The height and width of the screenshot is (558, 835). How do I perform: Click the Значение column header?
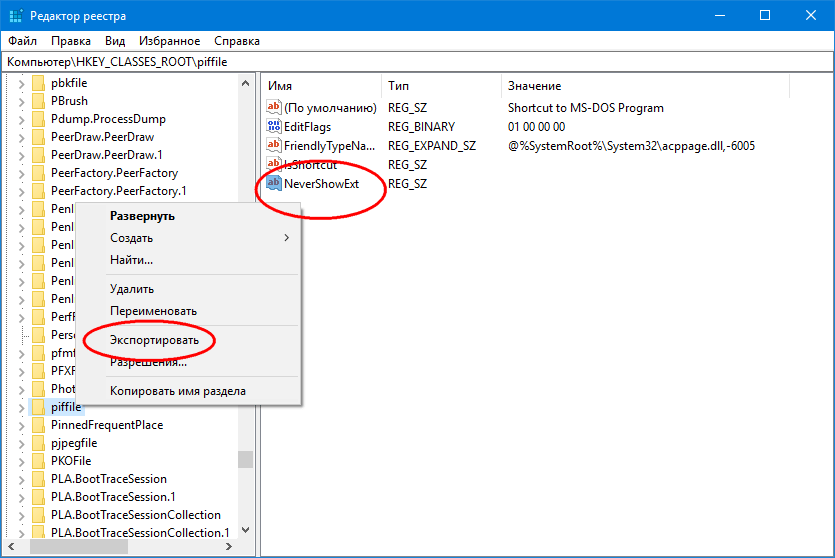pos(535,86)
